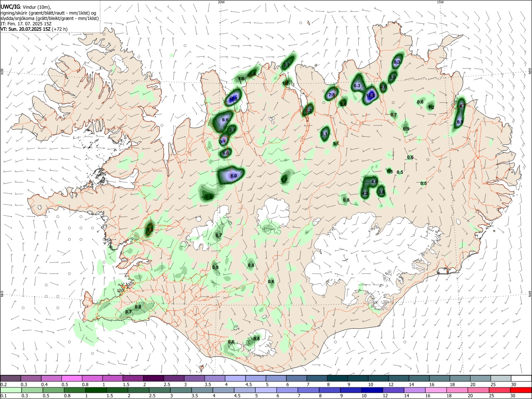532x399 pixels.
Task: Select the 6.9 value on the east coast
Action: [460, 122]
